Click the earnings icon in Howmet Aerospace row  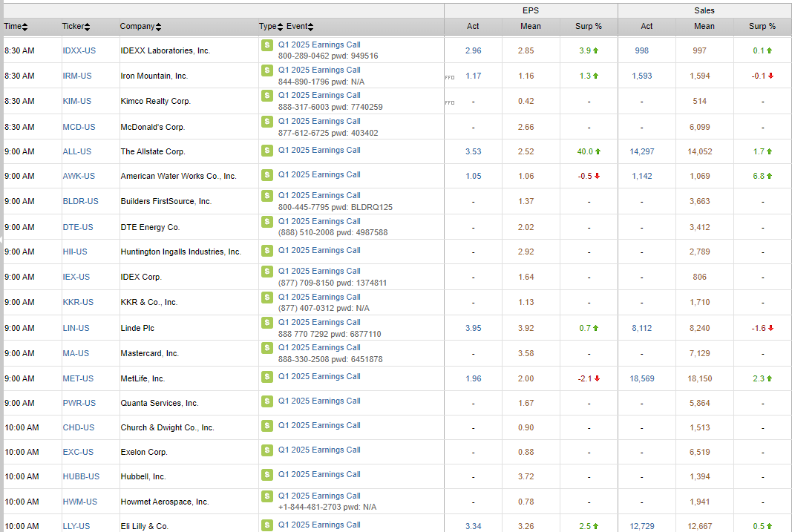[x=267, y=496]
